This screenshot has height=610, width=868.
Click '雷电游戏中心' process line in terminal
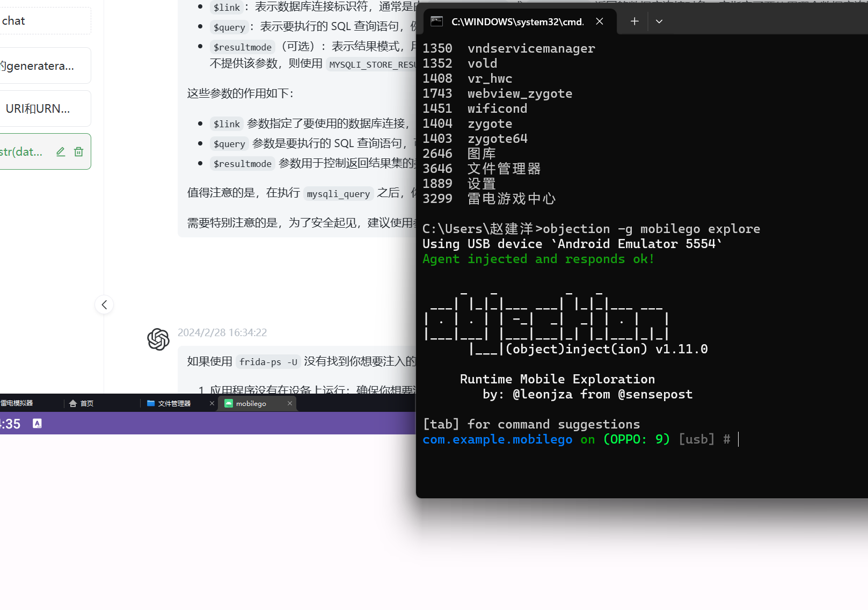point(489,199)
